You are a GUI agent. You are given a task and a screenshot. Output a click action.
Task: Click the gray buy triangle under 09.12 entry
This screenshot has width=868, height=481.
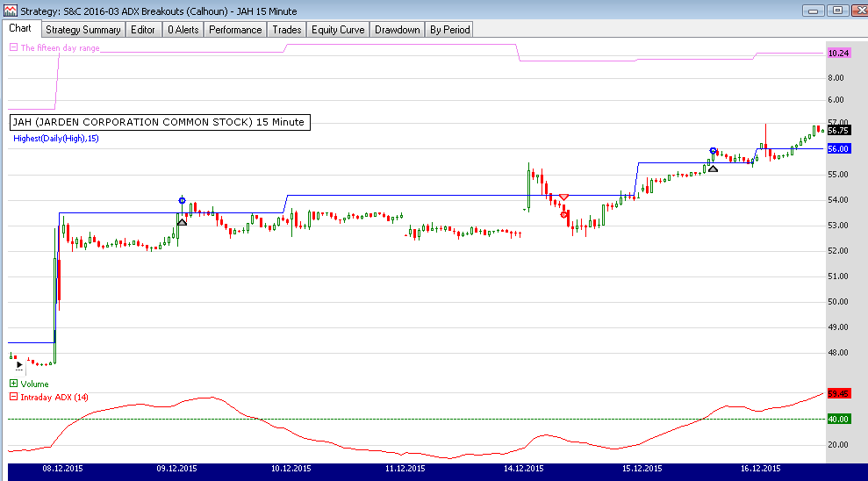182,221
